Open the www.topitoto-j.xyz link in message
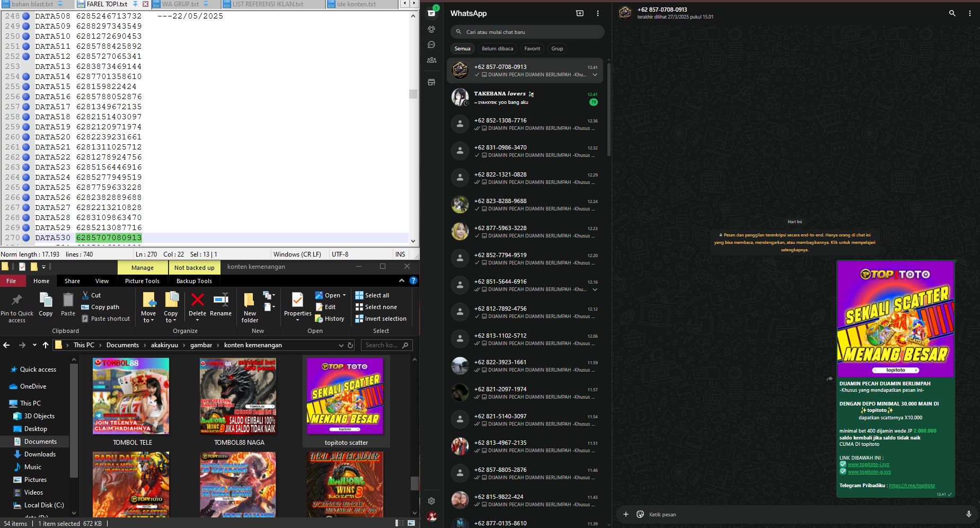This screenshot has height=528, width=980. click(x=868, y=464)
